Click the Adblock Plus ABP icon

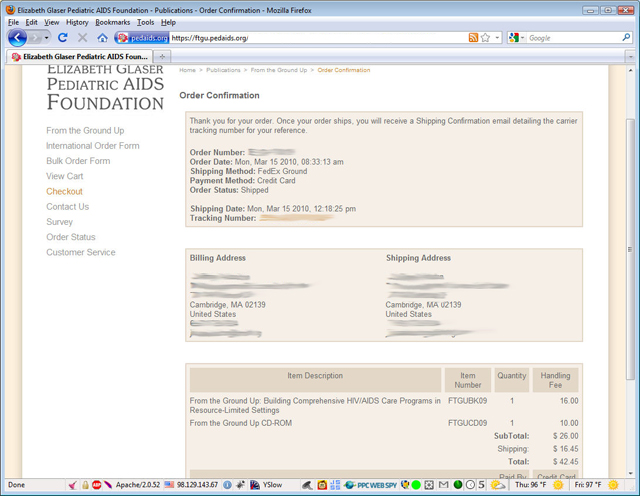pyautogui.click(x=97, y=485)
